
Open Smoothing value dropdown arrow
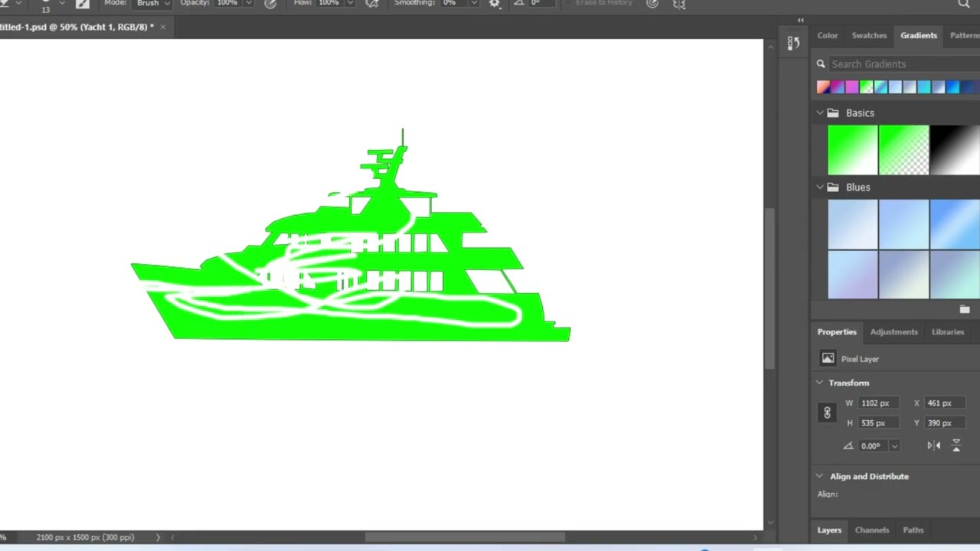475,4
